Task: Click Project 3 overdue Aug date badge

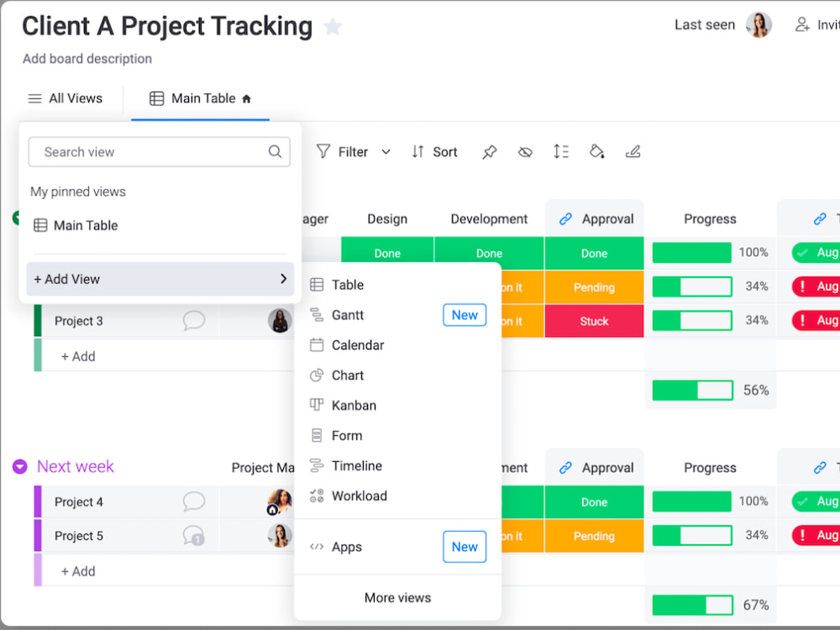Action: point(816,320)
